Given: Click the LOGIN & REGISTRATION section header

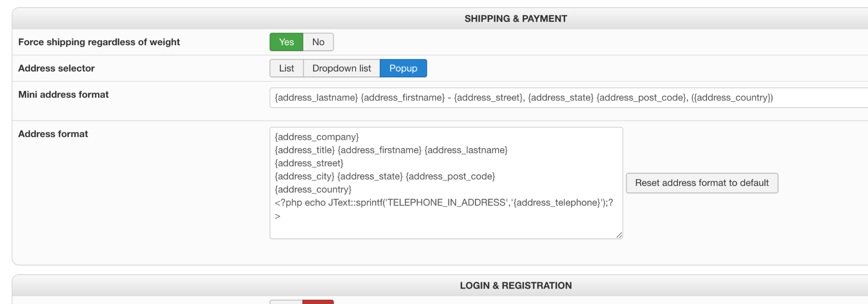Looking at the screenshot, I should pos(515,285).
